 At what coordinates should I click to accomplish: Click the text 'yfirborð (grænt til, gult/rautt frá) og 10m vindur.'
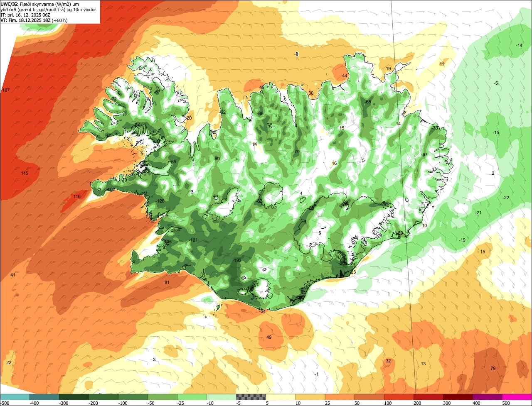click(x=49, y=9)
